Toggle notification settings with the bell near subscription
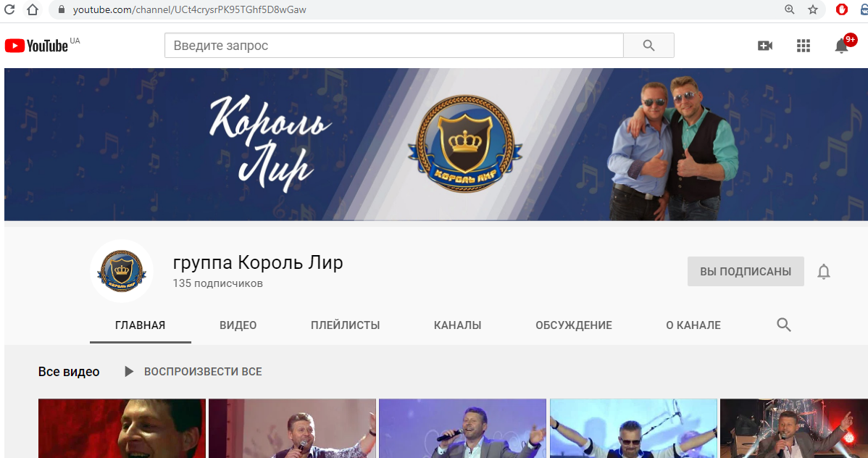The height and width of the screenshot is (458, 868). tap(823, 271)
